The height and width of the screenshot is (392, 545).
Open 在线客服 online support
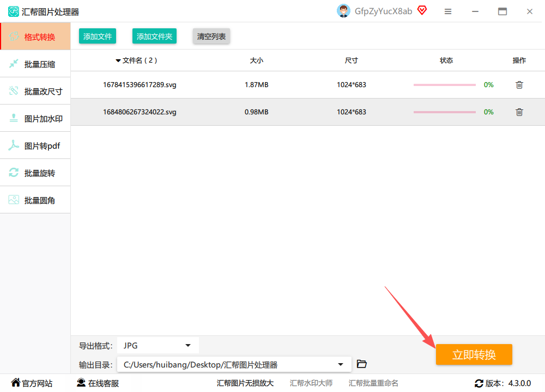click(x=98, y=383)
